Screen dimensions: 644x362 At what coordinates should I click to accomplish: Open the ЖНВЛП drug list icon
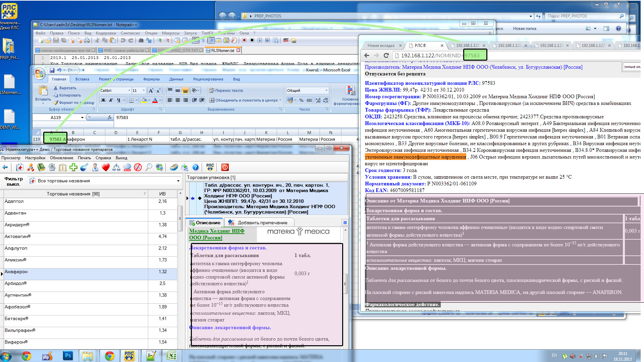click(127, 167)
